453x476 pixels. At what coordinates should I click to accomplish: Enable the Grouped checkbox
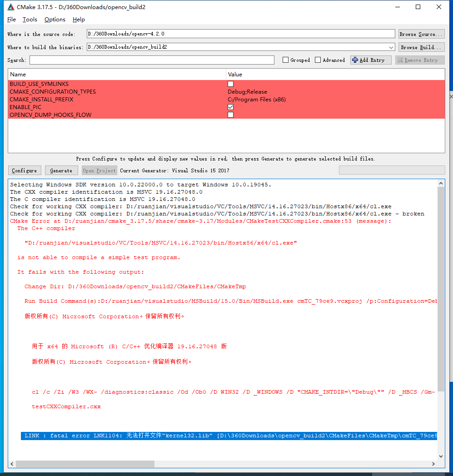285,60
